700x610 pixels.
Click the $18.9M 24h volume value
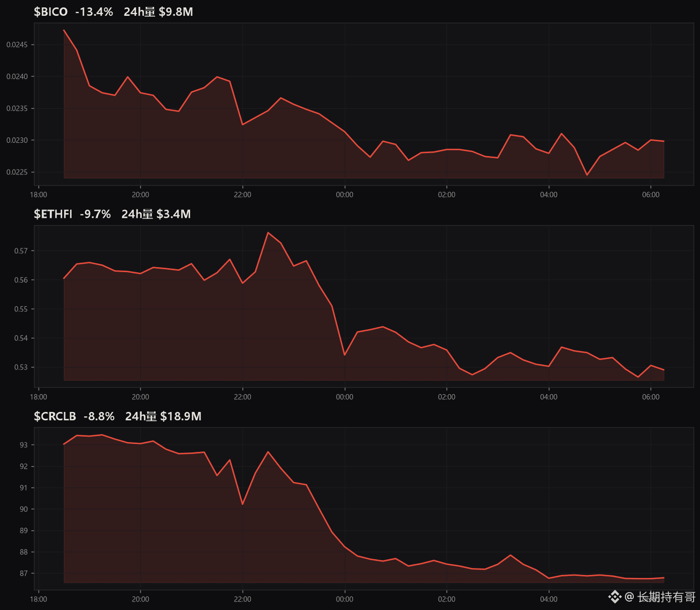pos(181,416)
